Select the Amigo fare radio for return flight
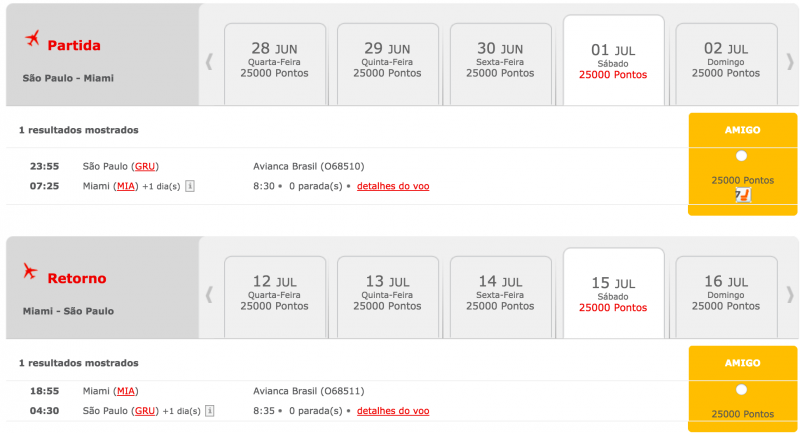 (741, 390)
